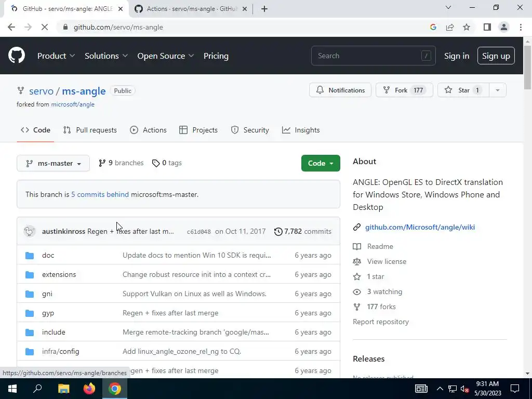532x399 pixels.
Task: Open the browser share icon
Action: click(450, 27)
